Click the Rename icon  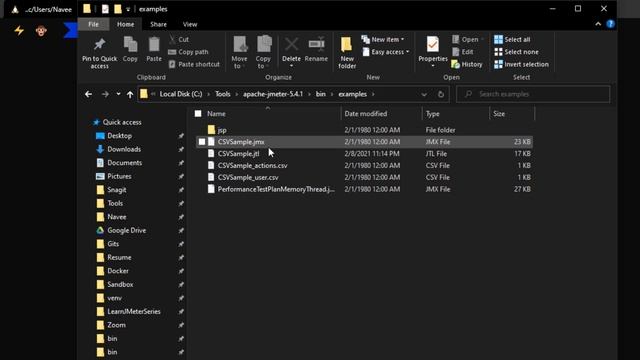316,44
